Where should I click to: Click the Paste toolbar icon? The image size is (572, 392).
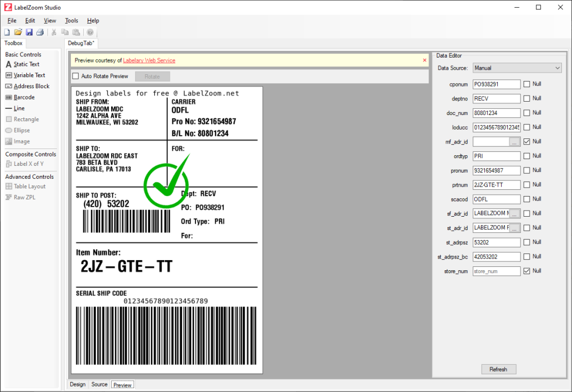76,32
